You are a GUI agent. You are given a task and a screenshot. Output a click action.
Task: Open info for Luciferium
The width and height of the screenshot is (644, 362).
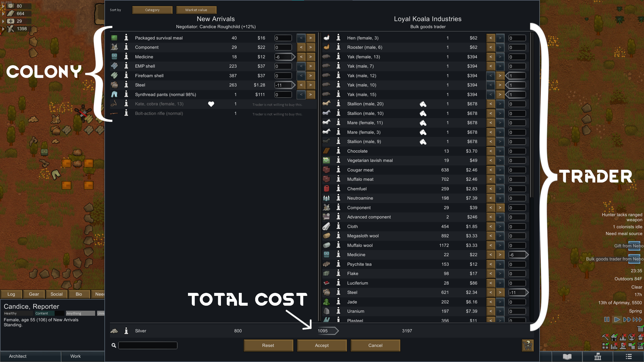click(338, 283)
